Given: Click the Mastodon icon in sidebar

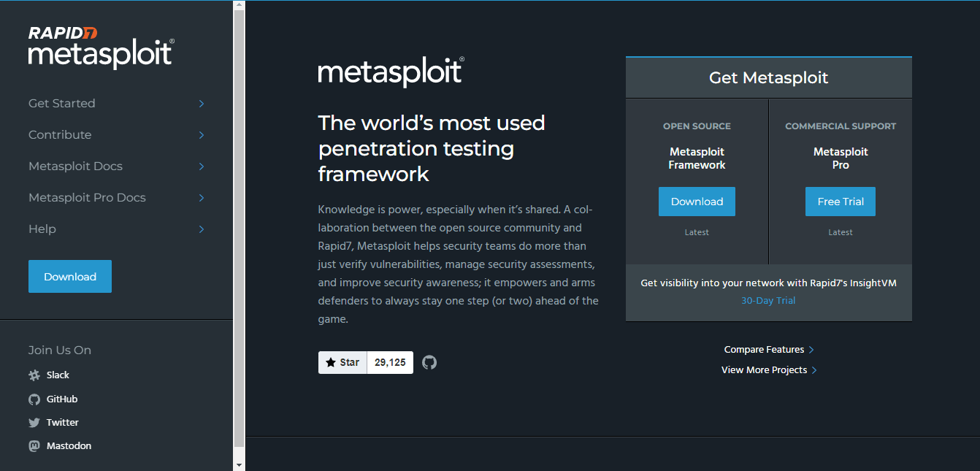Looking at the screenshot, I should pyautogui.click(x=34, y=446).
